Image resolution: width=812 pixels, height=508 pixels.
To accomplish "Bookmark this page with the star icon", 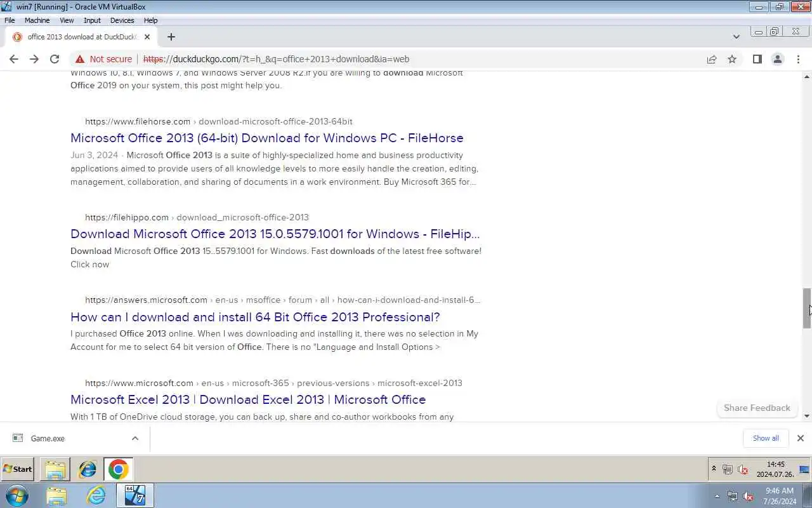I will pyautogui.click(x=732, y=59).
